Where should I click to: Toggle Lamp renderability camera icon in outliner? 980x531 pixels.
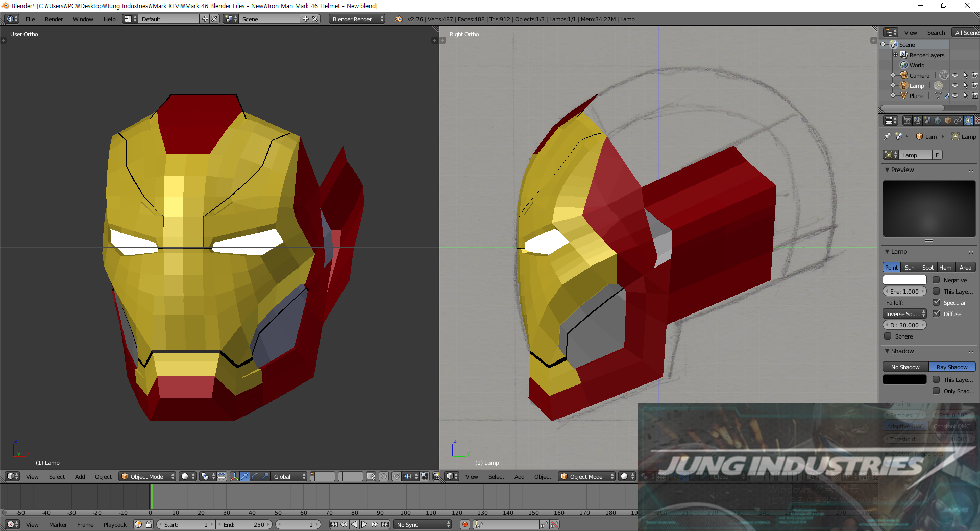click(x=975, y=85)
